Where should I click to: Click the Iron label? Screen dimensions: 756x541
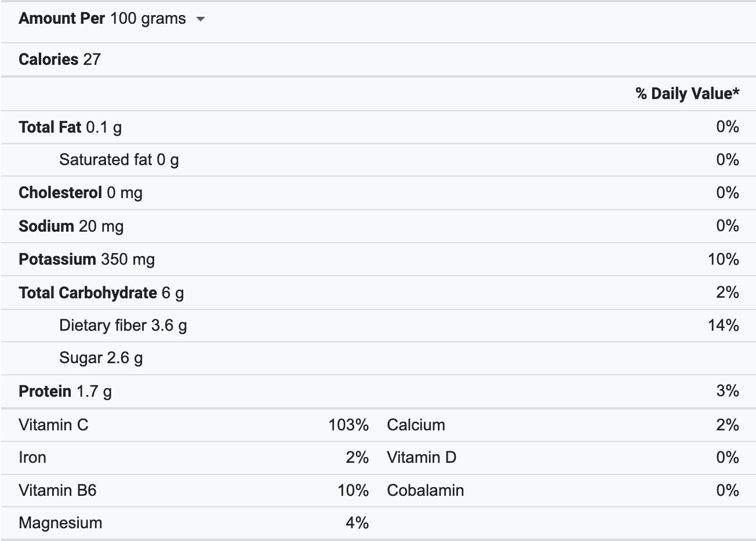pos(32,457)
